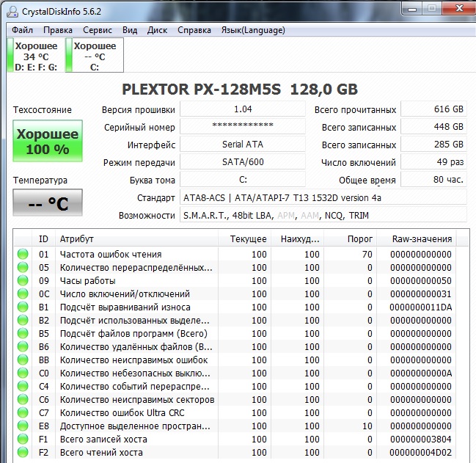Click status circle for attribute B6

[x=23, y=346]
